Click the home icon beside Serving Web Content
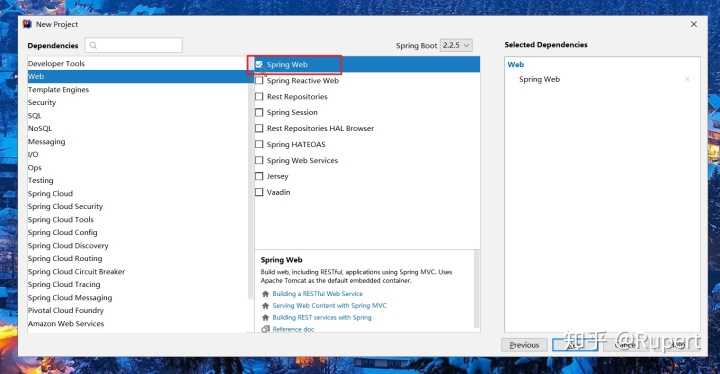 [x=265, y=306]
